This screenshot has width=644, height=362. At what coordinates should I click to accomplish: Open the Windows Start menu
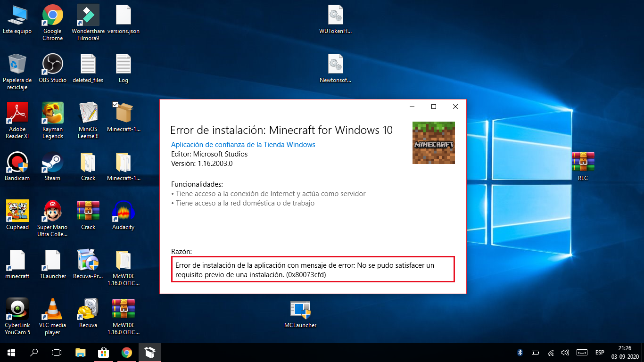point(11,353)
